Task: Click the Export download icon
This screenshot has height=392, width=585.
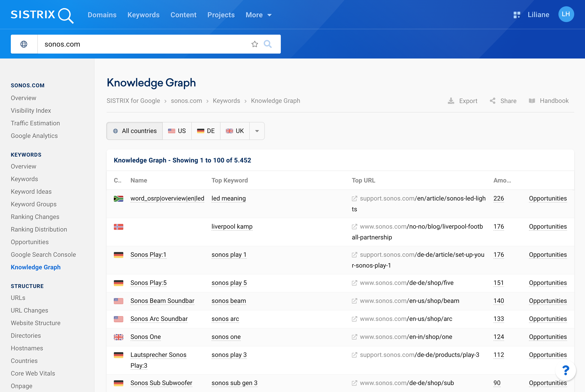Action: tap(451, 101)
